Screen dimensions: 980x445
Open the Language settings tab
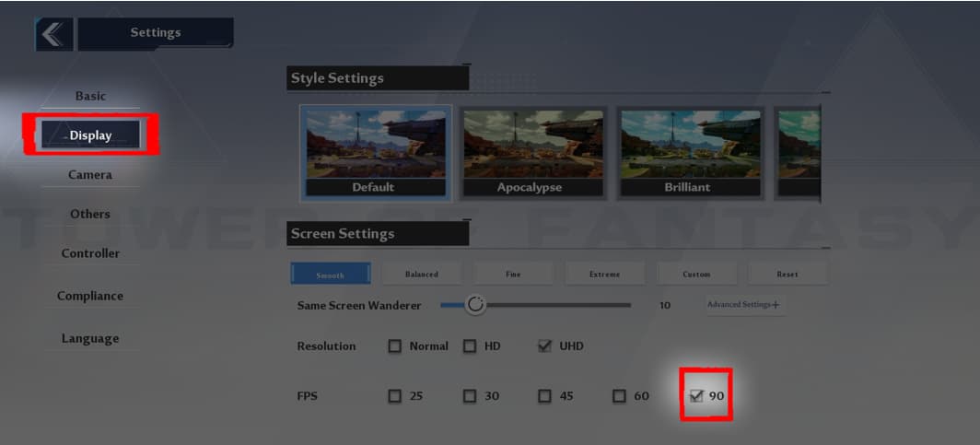click(90, 338)
